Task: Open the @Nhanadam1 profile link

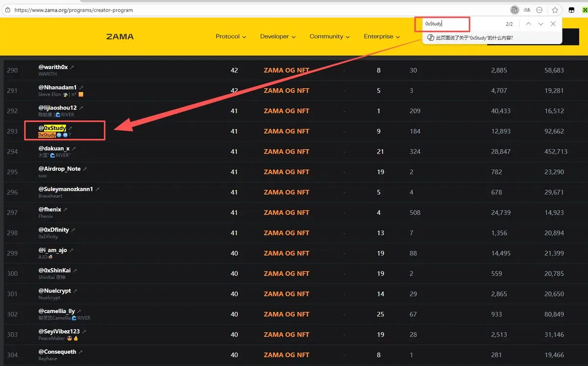Action: tap(57, 87)
